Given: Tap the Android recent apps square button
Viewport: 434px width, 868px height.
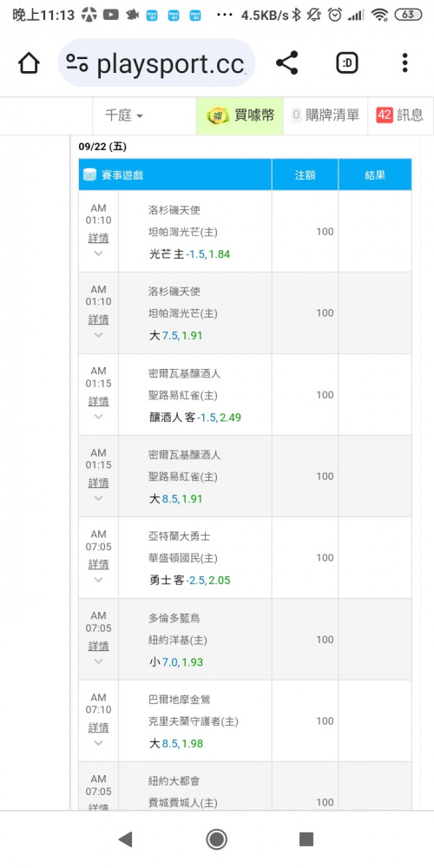Looking at the screenshot, I should 306,839.
